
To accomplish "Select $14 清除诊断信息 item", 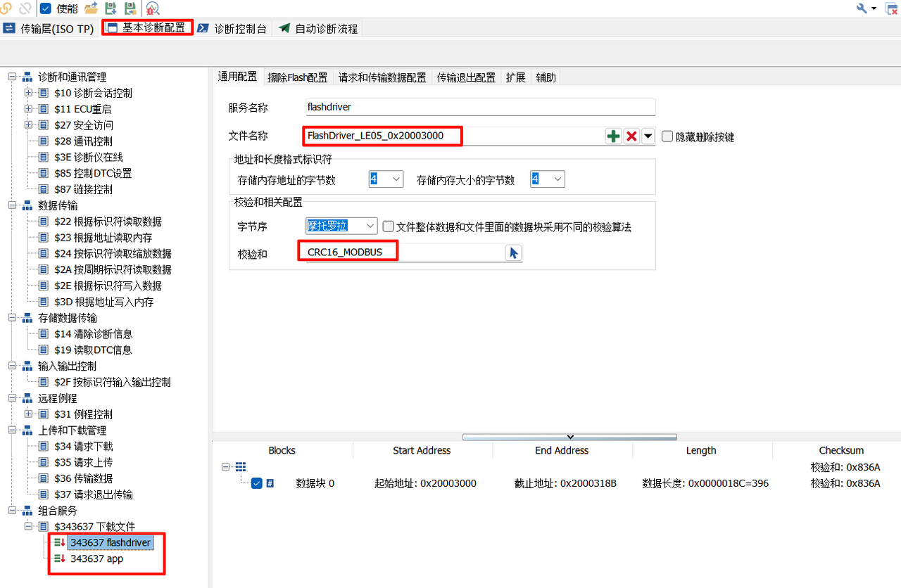I will point(93,334).
